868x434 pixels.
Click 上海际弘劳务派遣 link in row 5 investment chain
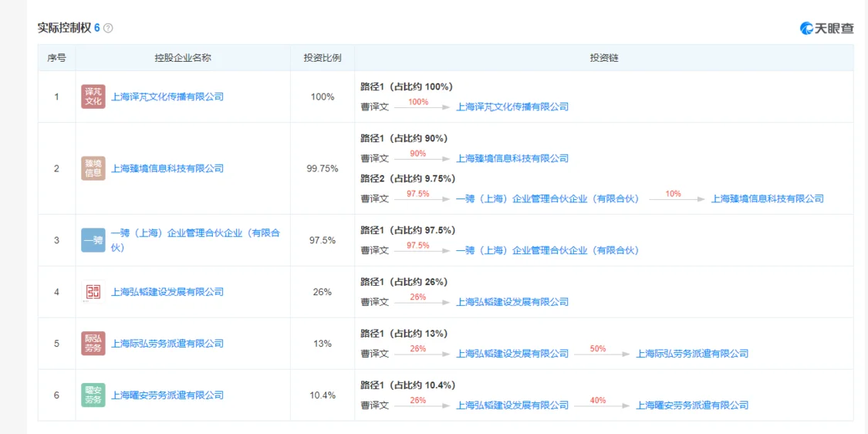(x=693, y=353)
